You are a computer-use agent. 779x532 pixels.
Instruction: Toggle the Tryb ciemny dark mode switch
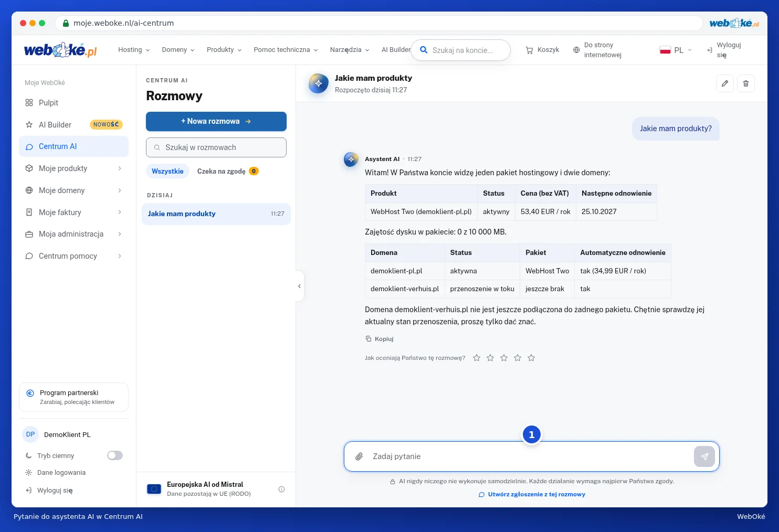point(115,455)
